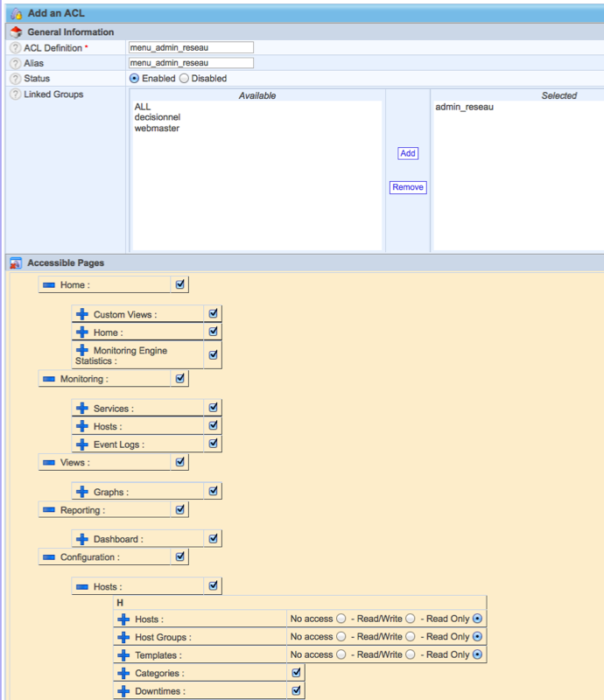
Task: Click the Remove button for linked groups
Action: 407,187
